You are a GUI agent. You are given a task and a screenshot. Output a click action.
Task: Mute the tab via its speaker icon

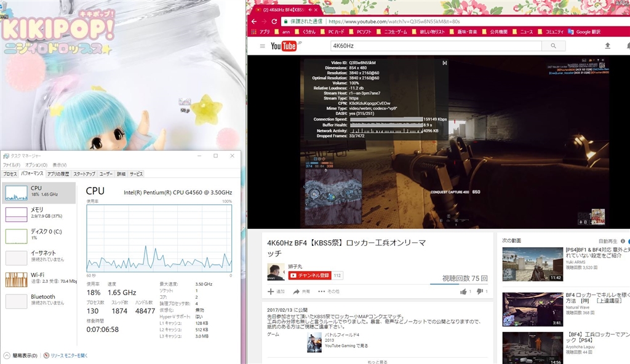click(310, 10)
